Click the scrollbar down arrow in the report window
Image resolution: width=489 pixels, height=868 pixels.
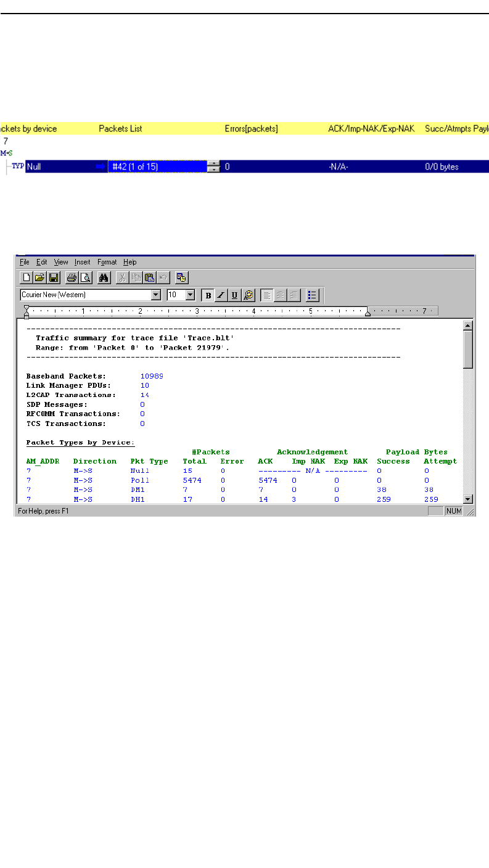pyautogui.click(x=468, y=499)
